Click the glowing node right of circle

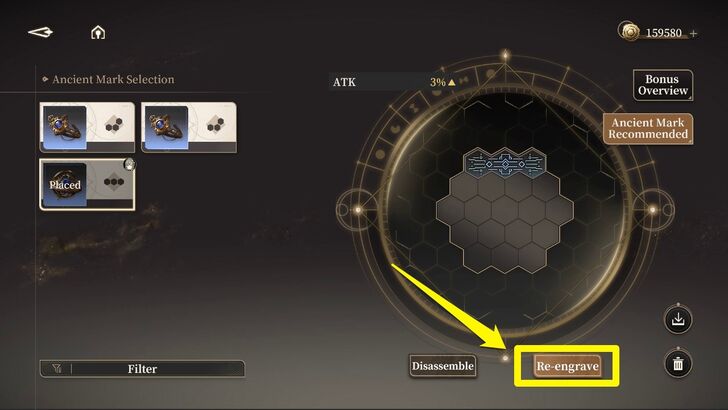point(652,210)
